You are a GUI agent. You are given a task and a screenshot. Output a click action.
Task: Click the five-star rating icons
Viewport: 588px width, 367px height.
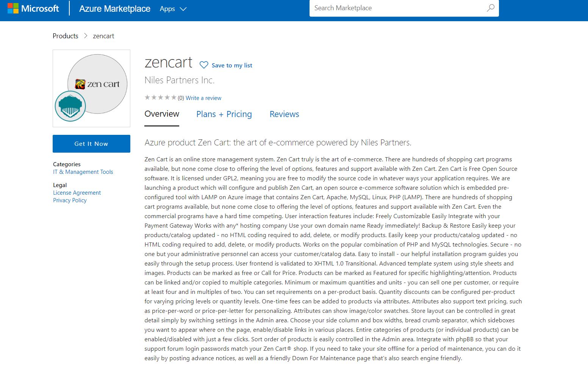160,98
